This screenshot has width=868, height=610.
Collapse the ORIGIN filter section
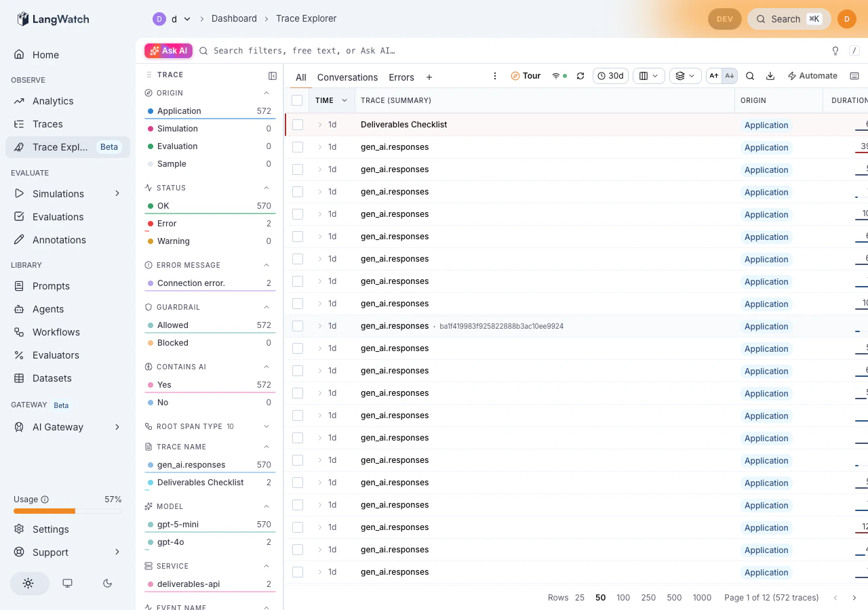267,93
